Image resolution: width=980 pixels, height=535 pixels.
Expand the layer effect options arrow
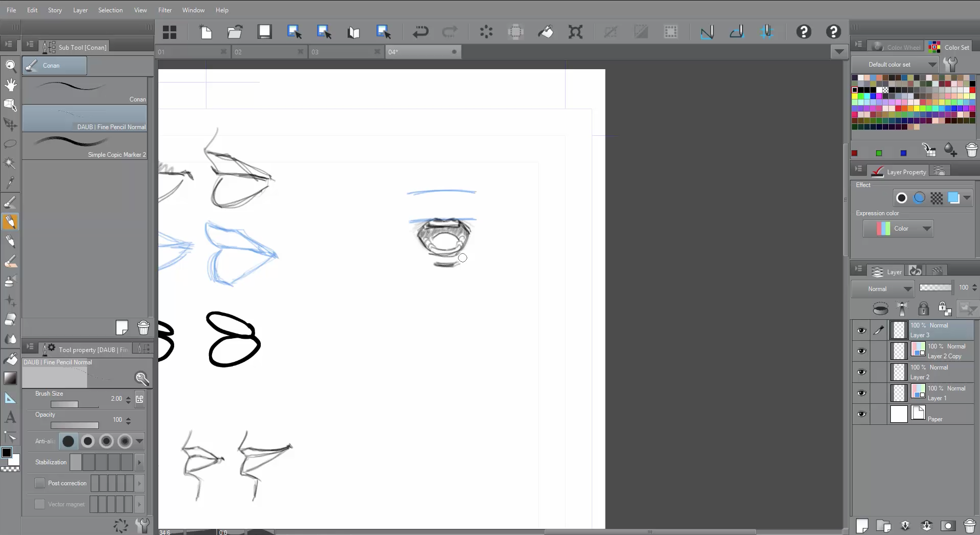967,198
